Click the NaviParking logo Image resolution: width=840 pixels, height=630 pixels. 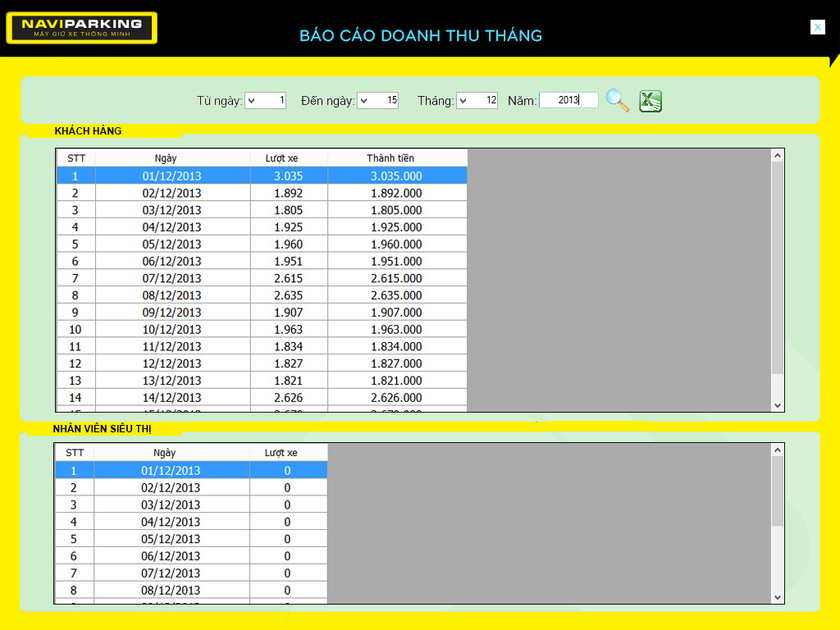click(x=81, y=28)
